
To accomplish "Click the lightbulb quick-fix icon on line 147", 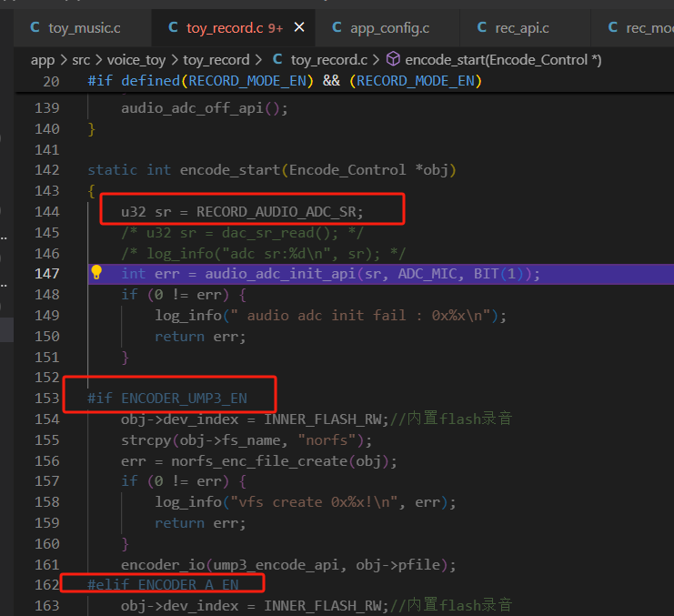I will pyautogui.click(x=96, y=273).
